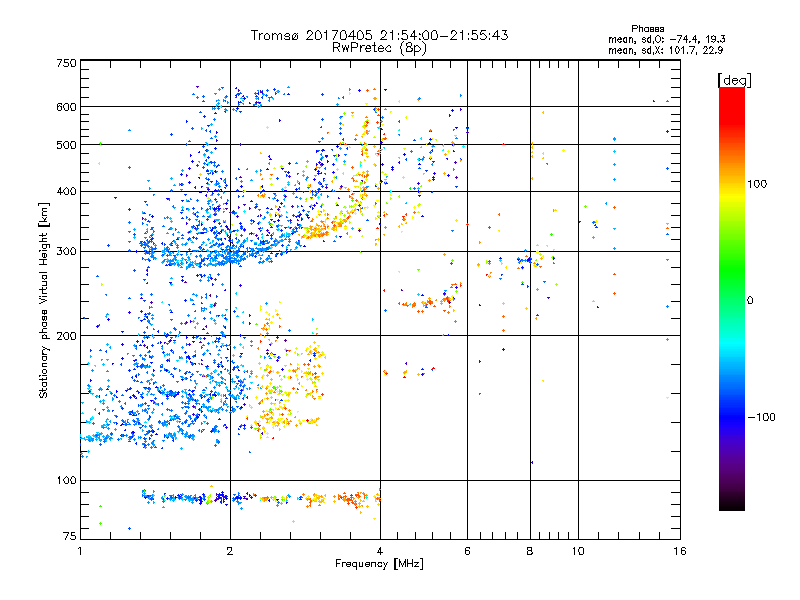800x600 pixels.
Task: Click the height axis tick "400"
Action: [x=66, y=191]
